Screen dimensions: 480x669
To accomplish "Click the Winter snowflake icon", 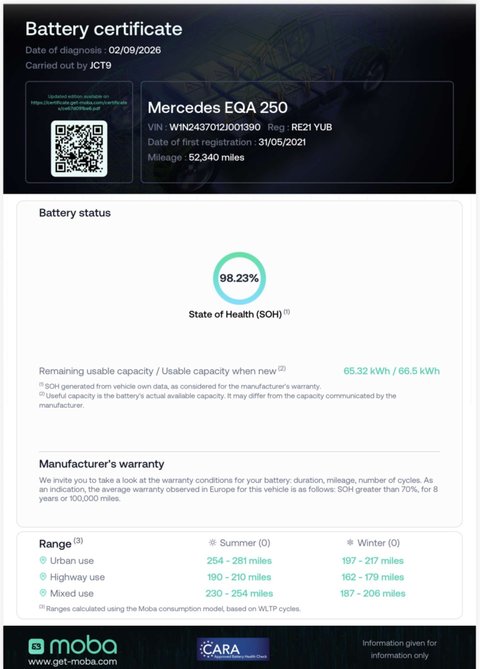I will point(350,543).
